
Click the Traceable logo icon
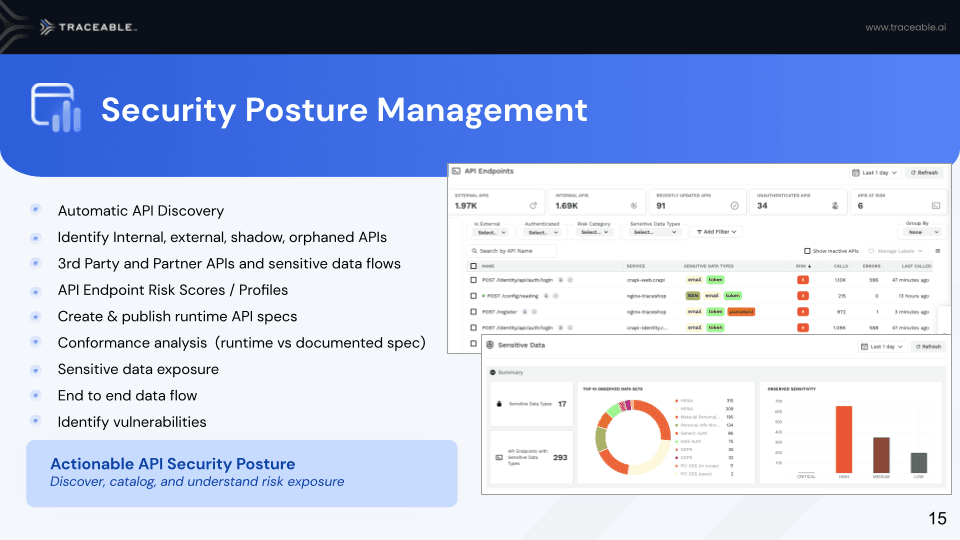pyautogui.click(x=48, y=27)
